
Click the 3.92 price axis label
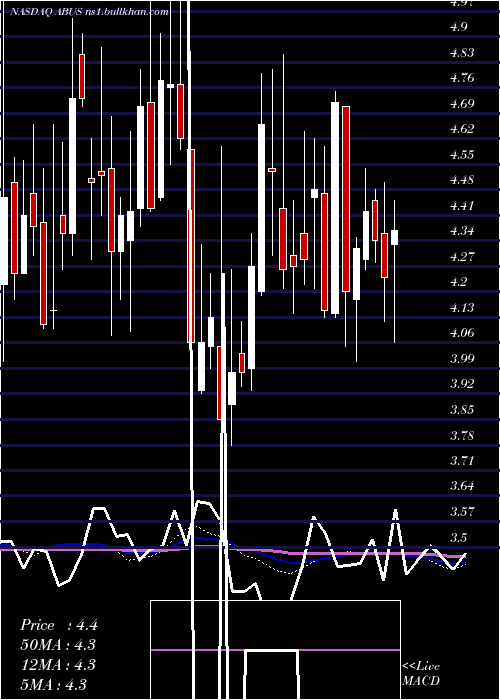(x=462, y=384)
